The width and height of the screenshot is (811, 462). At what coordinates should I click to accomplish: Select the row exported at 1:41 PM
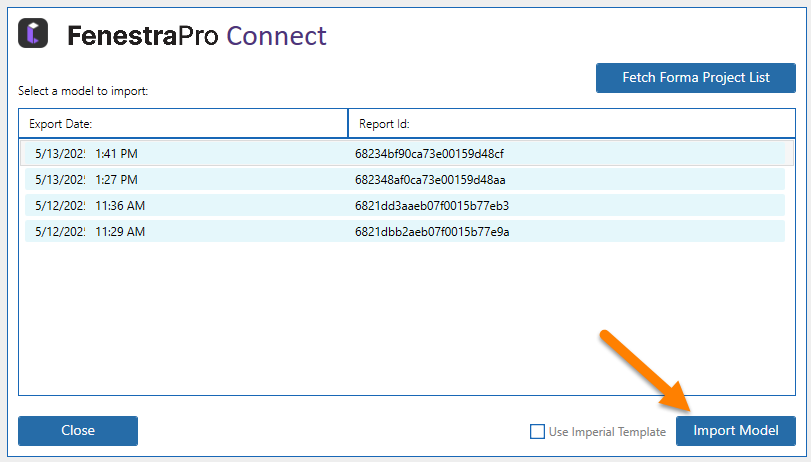(x=405, y=154)
